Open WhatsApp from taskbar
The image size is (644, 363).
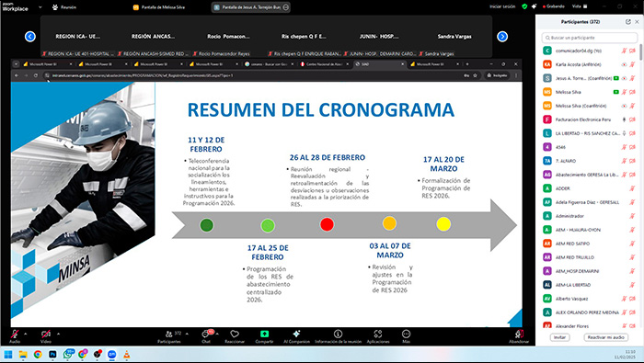coord(67,355)
